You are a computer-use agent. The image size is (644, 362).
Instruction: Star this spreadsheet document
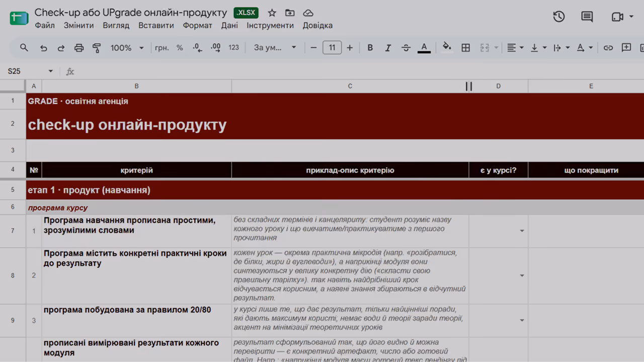click(x=272, y=13)
